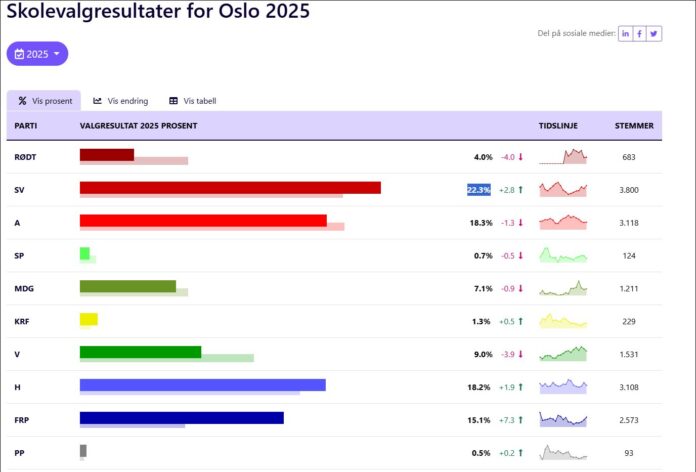The height and width of the screenshot is (472, 696).
Task: Click the blue H result bar
Action: 203,385
